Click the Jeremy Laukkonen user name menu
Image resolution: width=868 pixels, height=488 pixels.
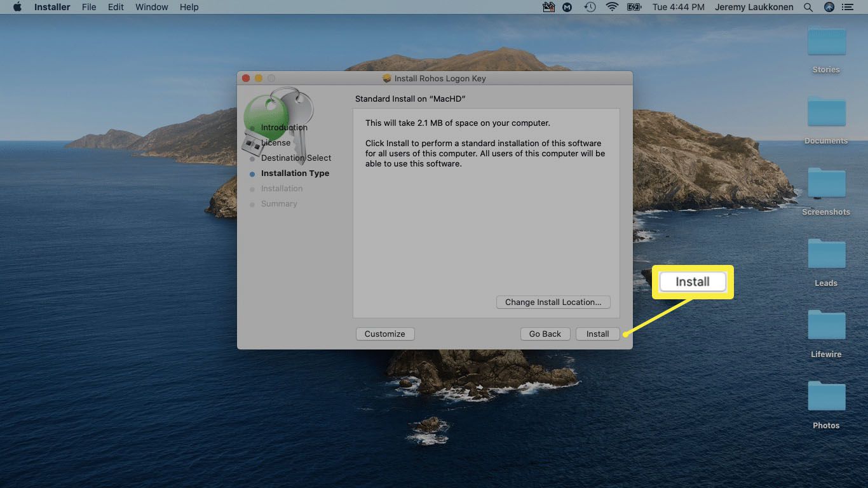click(x=754, y=7)
